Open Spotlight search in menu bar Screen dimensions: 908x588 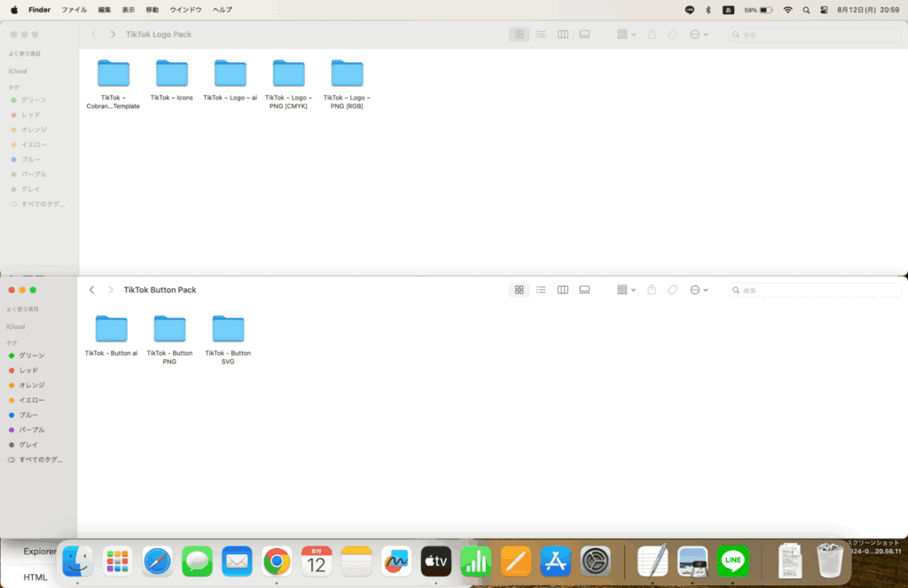(x=806, y=10)
